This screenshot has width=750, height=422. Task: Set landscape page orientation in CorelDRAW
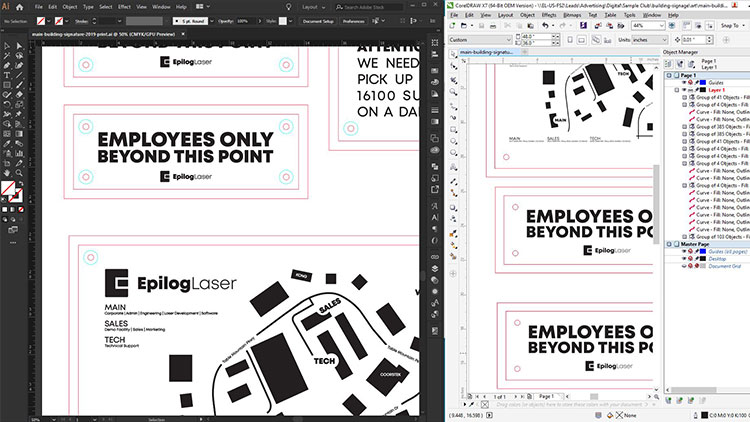tap(582, 40)
